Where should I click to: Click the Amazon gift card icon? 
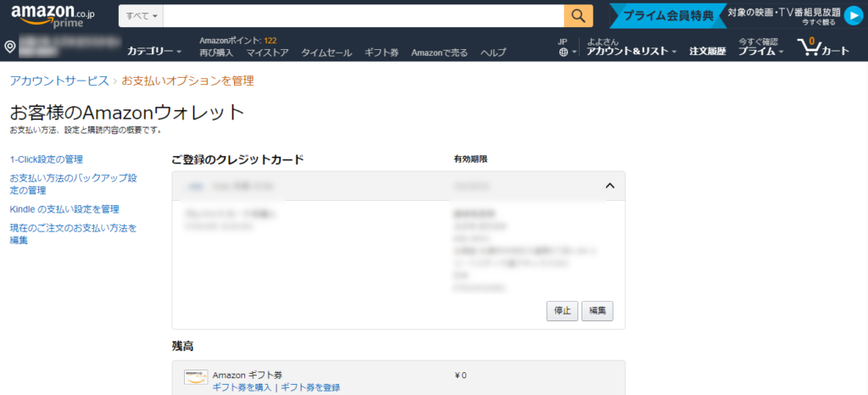pyautogui.click(x=196, y=377)
